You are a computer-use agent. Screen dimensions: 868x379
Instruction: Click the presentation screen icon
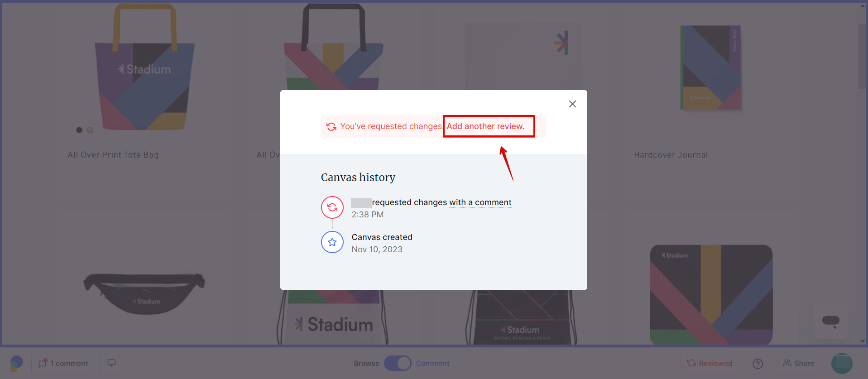(111, 363)
